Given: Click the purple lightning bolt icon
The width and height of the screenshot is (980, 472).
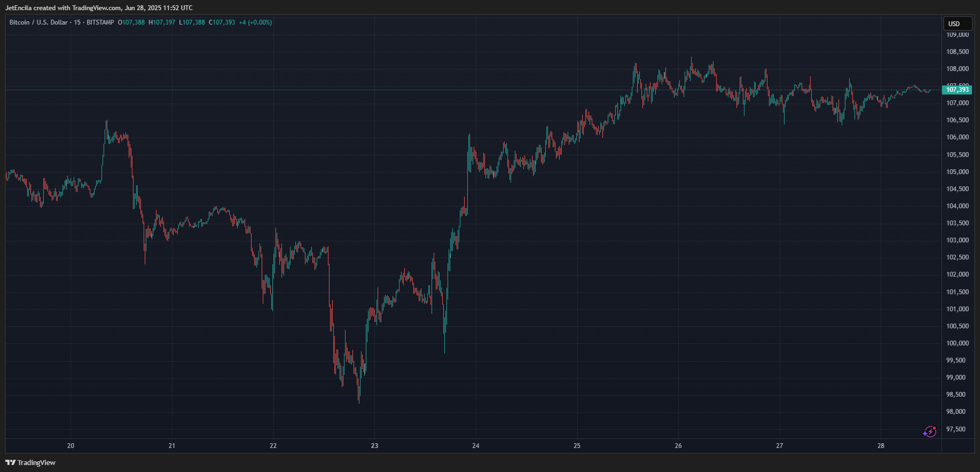Looking at the screenshot, I should 929,431.
